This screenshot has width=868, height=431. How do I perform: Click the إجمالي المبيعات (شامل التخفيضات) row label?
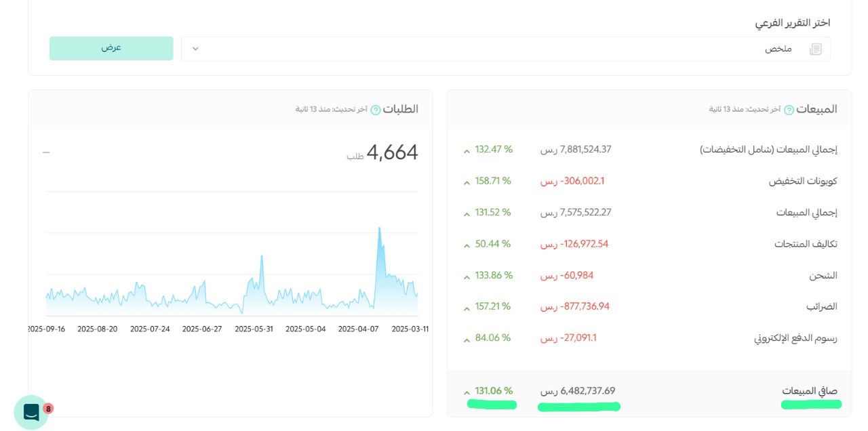click(768, 150)
